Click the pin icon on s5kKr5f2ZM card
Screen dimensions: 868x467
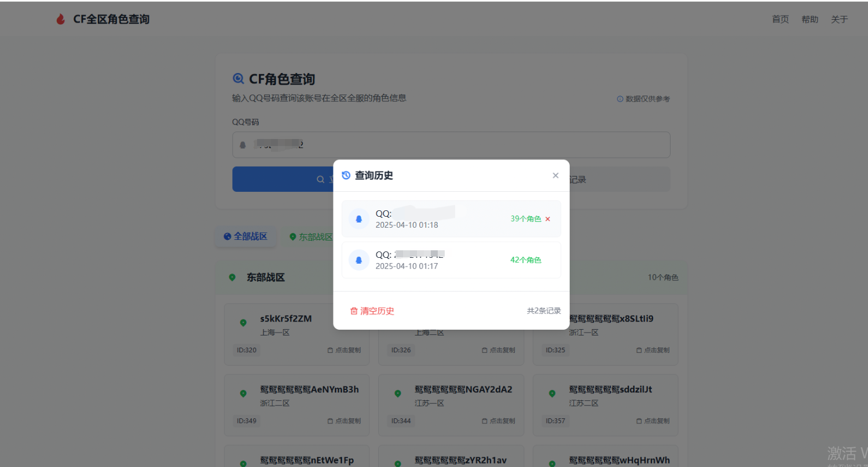(243, 323)
